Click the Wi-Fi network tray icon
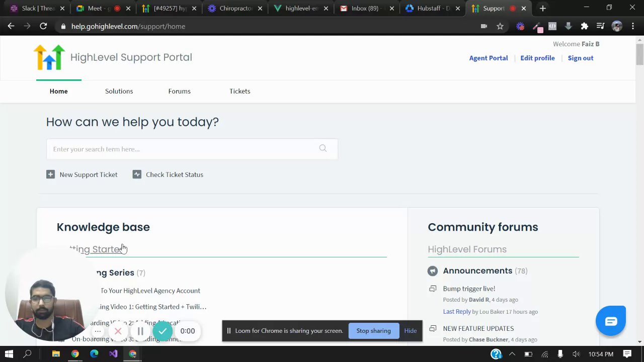The width and height of the screenshot is (644, 362). coord(544,354)
